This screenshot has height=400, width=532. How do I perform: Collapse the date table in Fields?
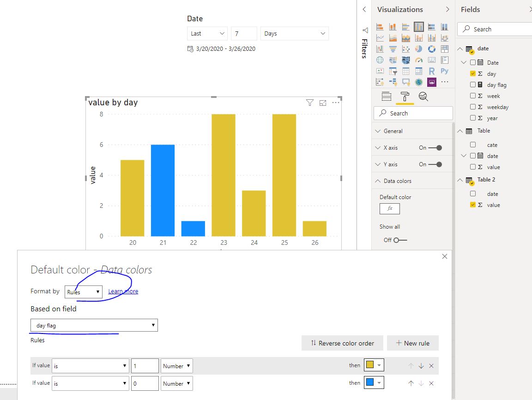pyautogui.click(x=460, y=49)
